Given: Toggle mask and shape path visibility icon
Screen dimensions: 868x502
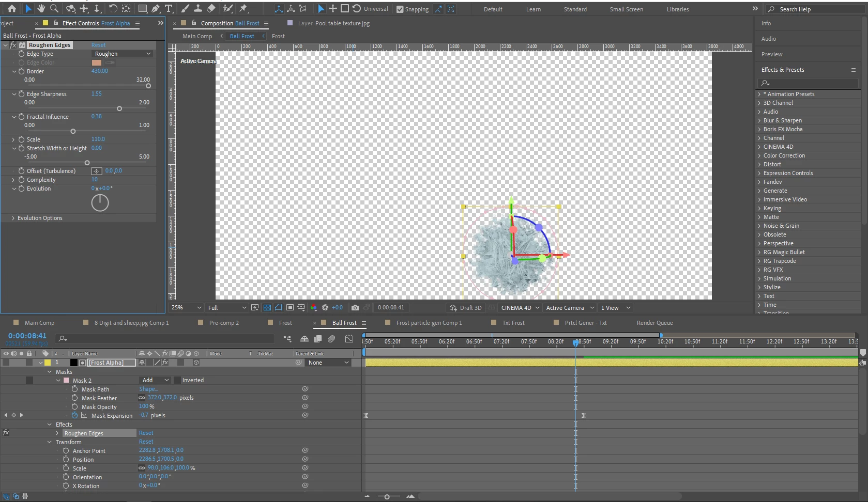Looking at the screenshot, I should point(279,307).
